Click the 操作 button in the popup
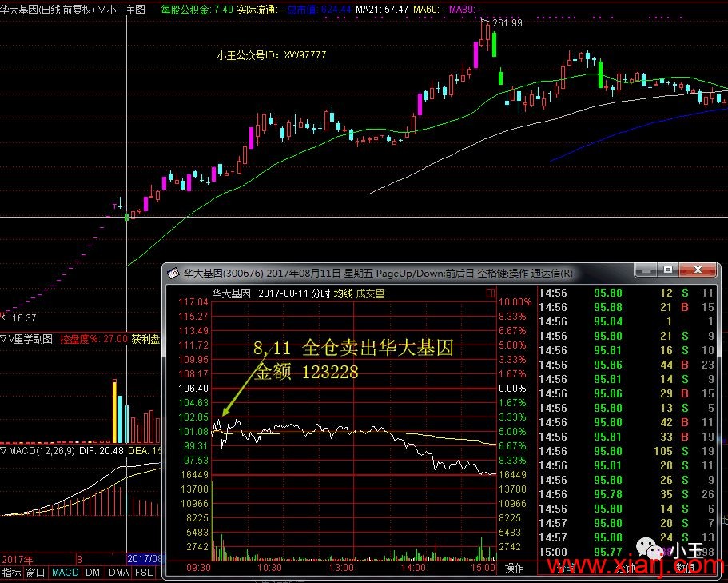 [x=514, y=568]
